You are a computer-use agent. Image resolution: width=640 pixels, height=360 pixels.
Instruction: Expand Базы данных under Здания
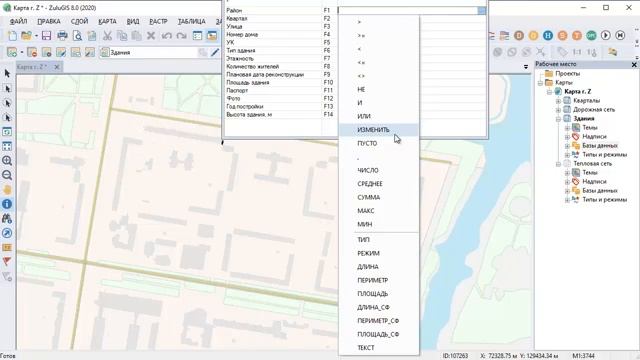point(567,146)
